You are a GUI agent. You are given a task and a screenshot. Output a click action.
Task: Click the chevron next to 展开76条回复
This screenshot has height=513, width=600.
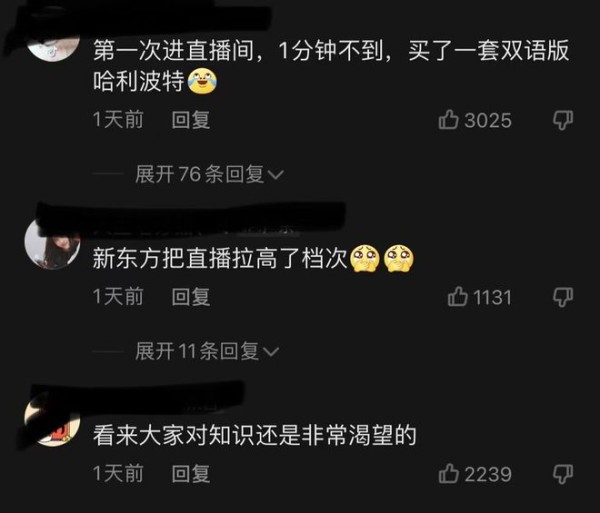tap(276, 175)
